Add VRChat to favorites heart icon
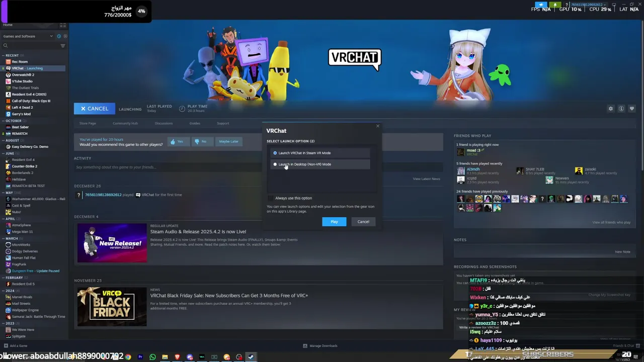This screenshot has height=362, width=644. [x=632, y=109]
